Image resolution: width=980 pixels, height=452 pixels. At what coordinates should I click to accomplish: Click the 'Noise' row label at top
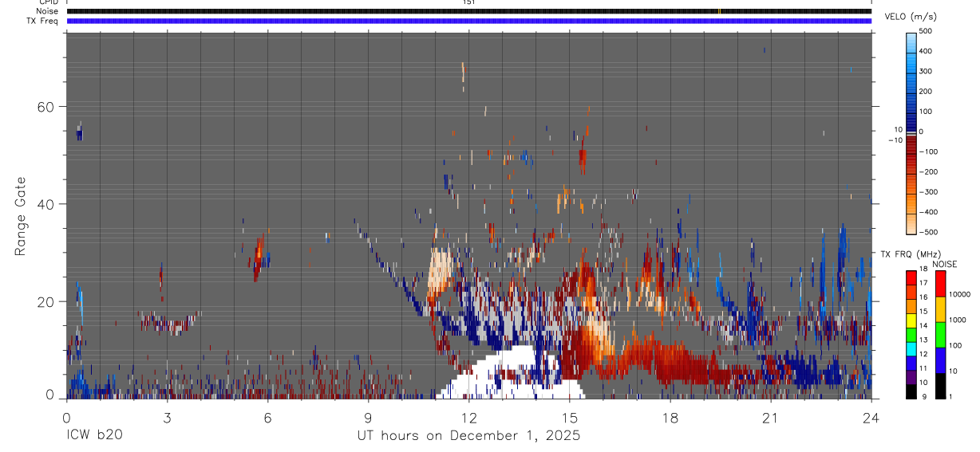tap(46, 11)
